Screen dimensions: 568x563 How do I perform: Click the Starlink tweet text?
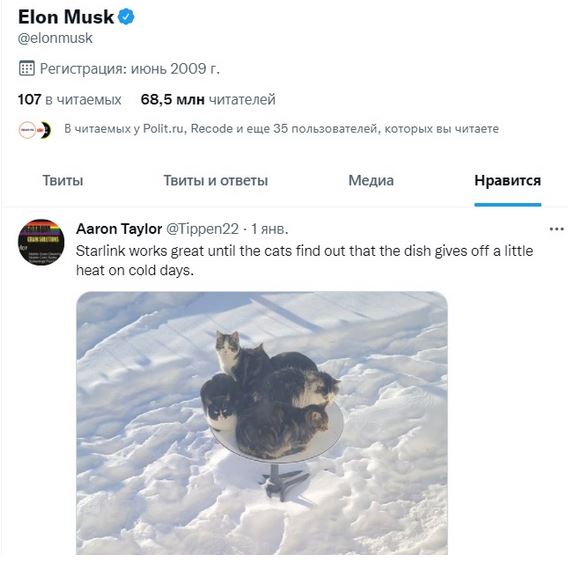pos(304,260)
